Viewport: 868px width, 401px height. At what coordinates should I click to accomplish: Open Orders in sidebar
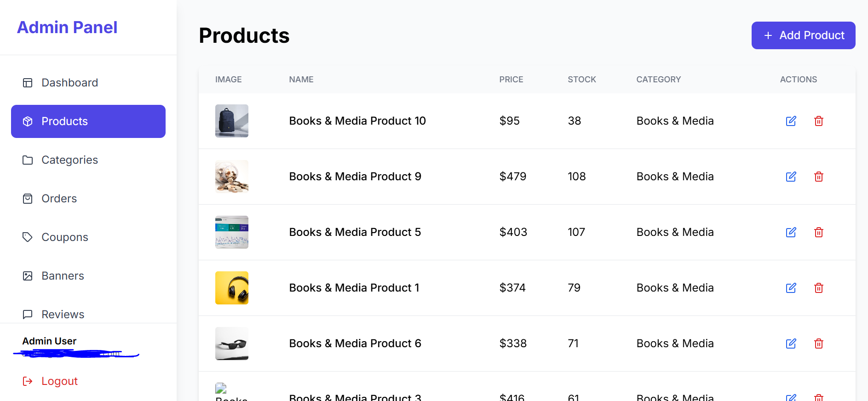tap(59, 199)
